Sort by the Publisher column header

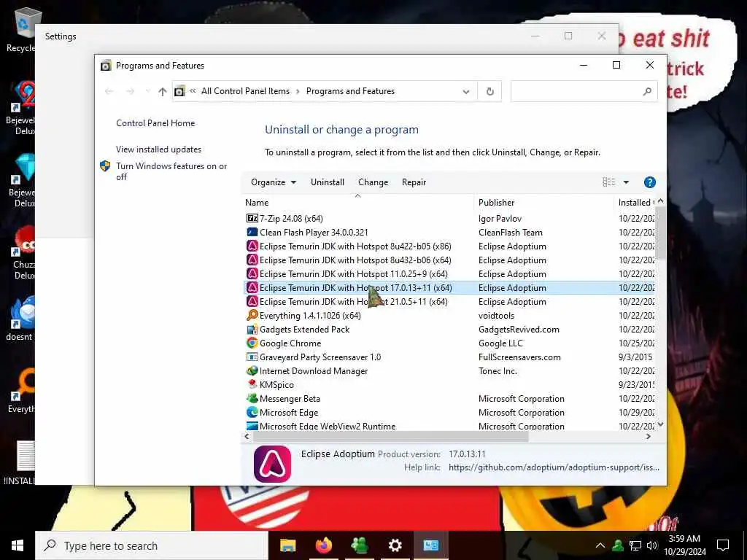pos(544,203)
